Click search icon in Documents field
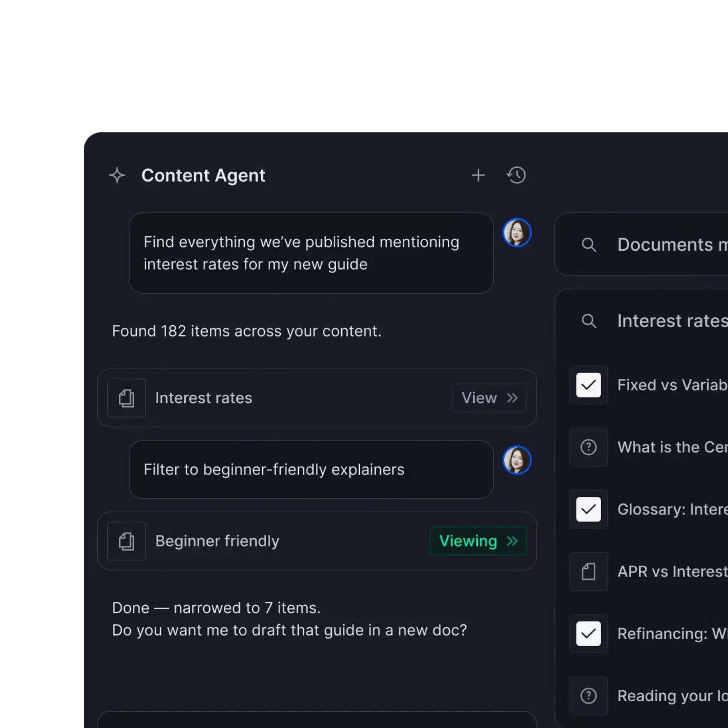The image size is (728, 728). [589, 245]
